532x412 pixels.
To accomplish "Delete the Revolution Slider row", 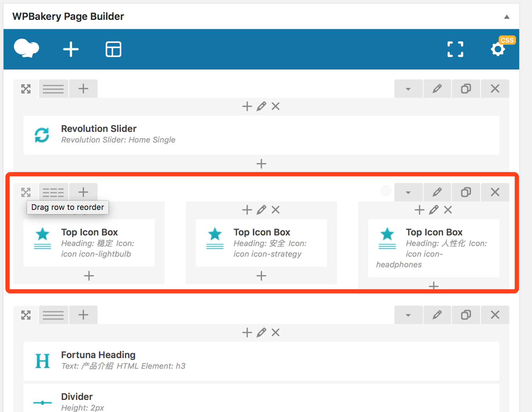I will pos(495,89).
